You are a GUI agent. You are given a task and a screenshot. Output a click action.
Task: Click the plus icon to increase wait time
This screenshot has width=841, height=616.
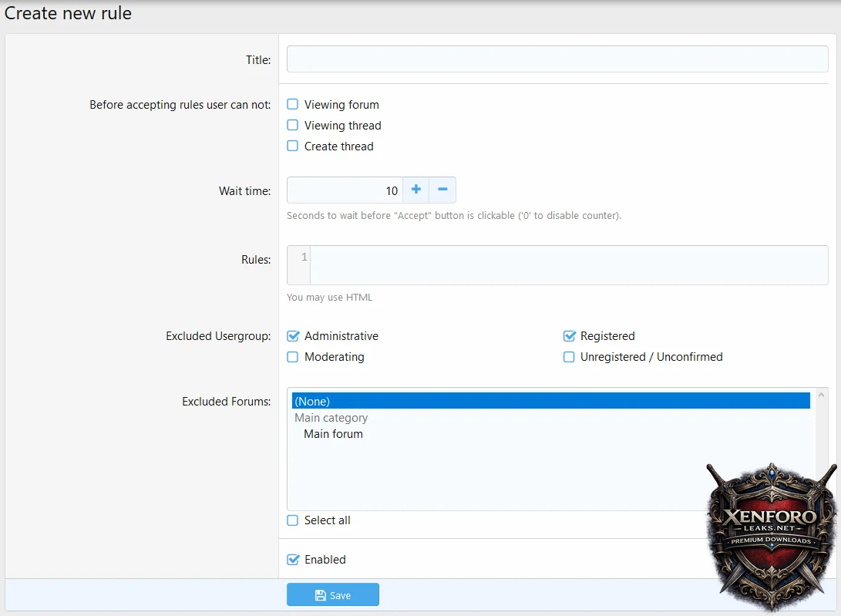pyautogui.click(x=415, y=190)
